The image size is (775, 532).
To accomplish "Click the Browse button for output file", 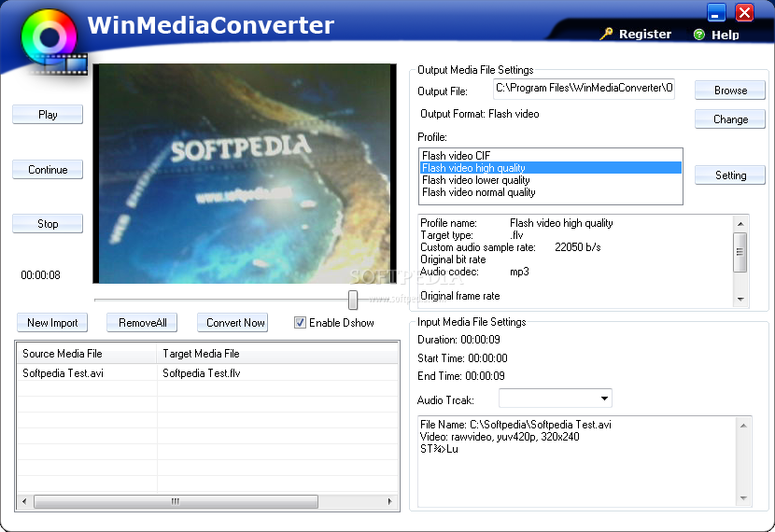I will pyautogui.click(x=730, y=91).
